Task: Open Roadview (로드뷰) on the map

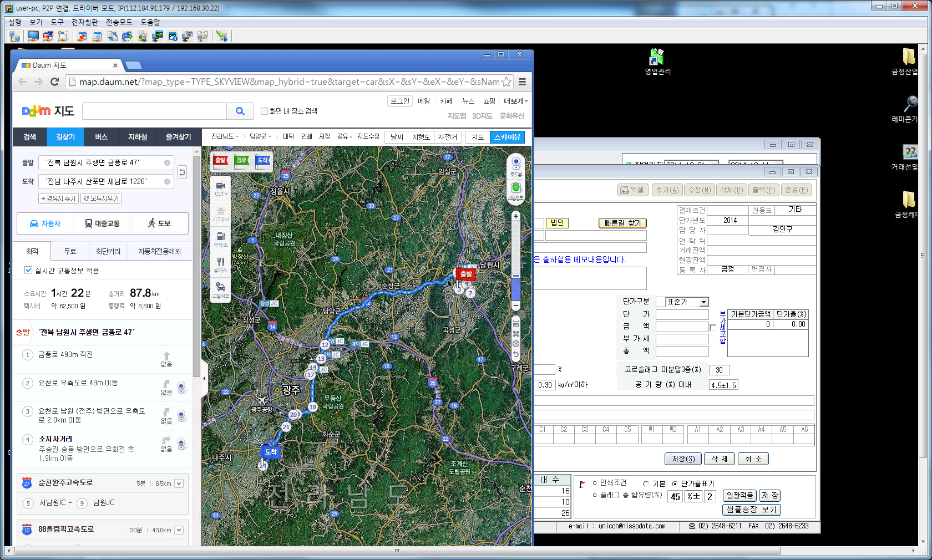Action: click(516, 166)
